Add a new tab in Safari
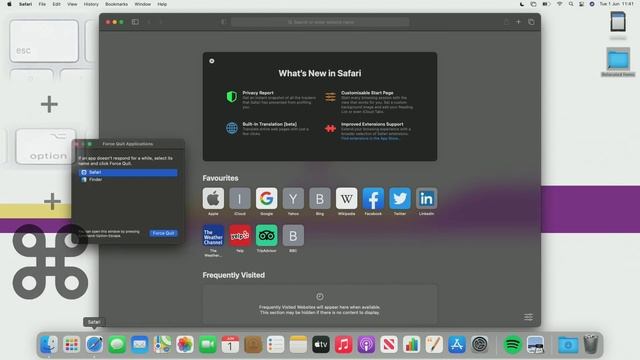Image resolution: width=640 pixels, height=360 pixels. tap(518, 22)
